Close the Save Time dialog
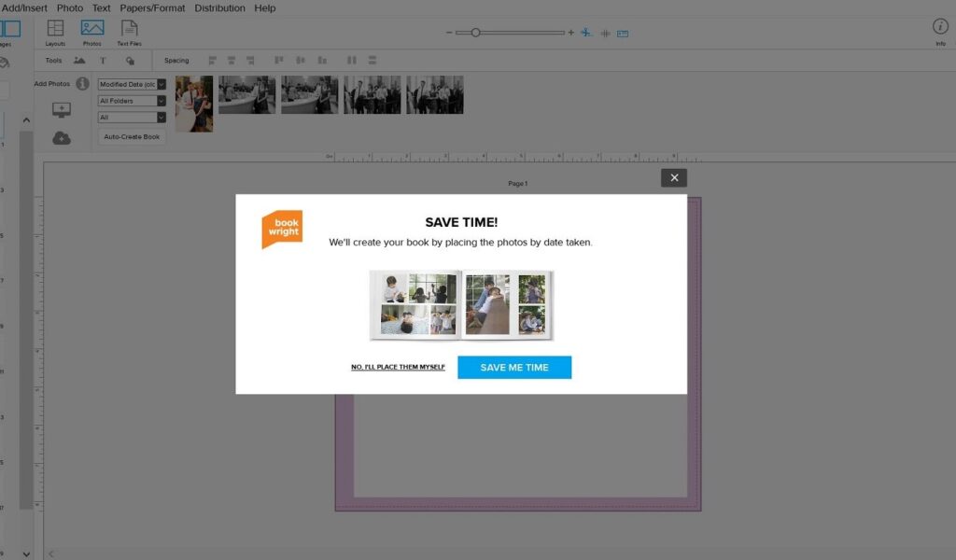Screen dimensions: 956x560 (674, 178)
